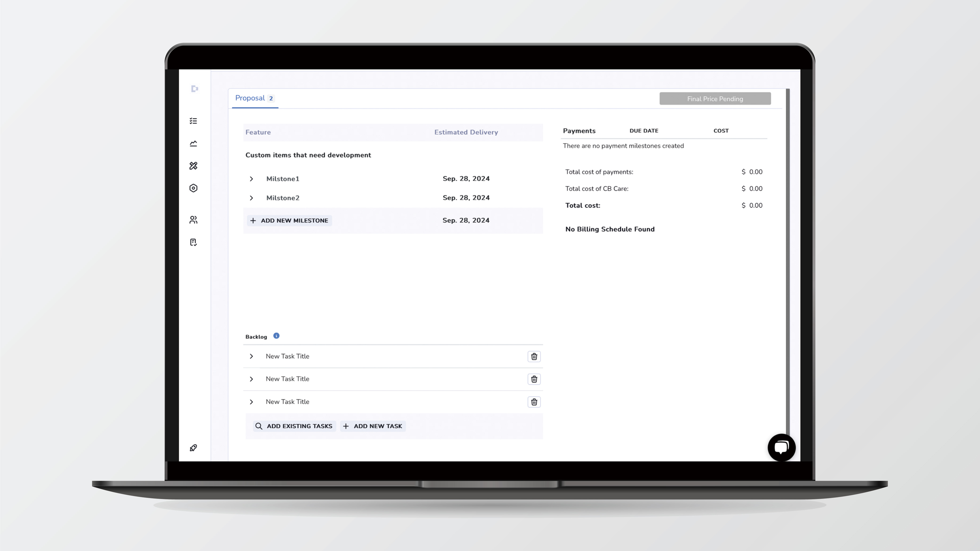Select the design tools ruler-pencil icon
The image size is (980, 551).
click(193, 166)
